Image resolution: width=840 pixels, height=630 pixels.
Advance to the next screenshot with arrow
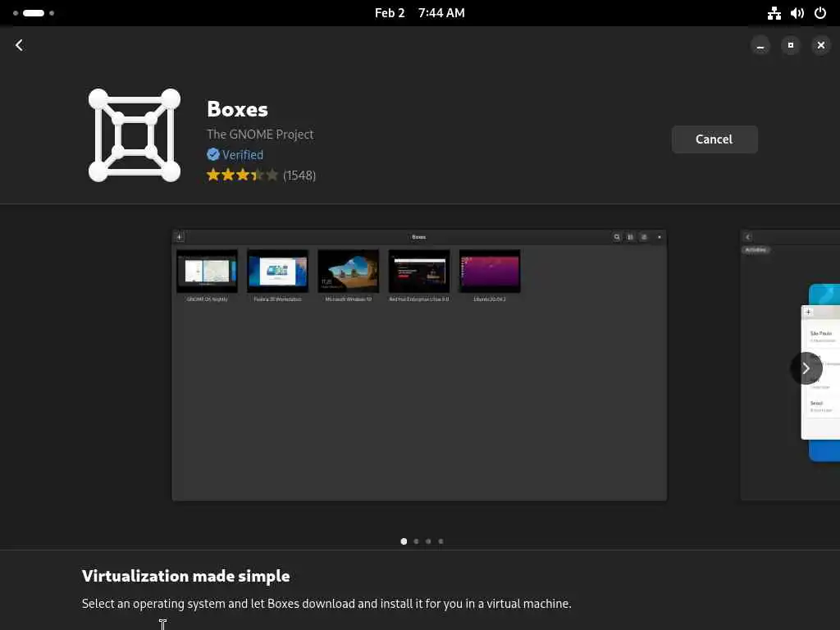806,368
